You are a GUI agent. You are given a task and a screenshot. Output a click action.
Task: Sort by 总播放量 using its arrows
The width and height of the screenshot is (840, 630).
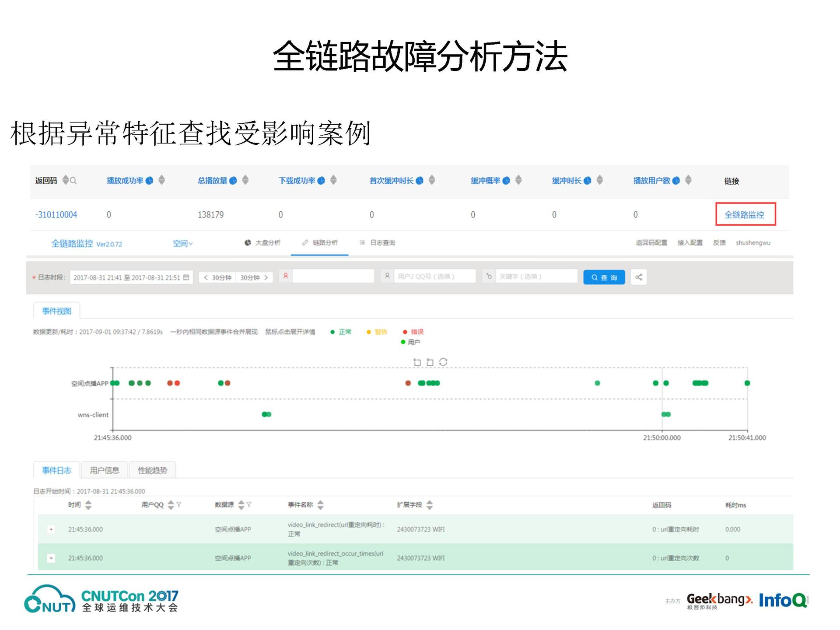(245, 180)
